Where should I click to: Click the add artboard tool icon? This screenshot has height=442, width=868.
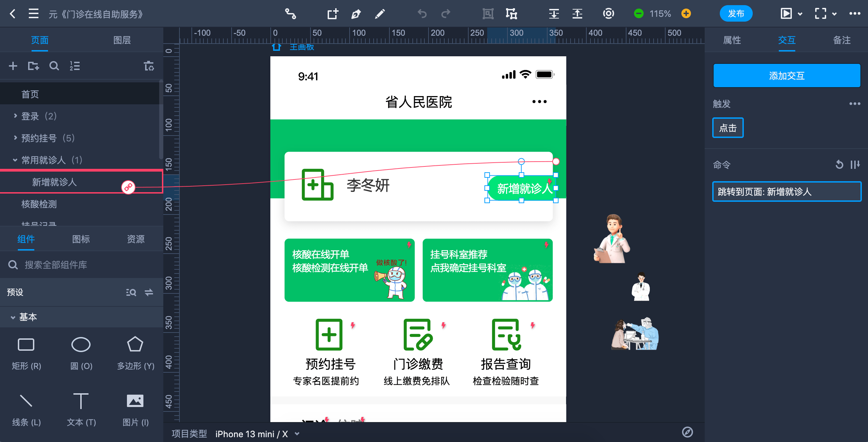[333, 14]
